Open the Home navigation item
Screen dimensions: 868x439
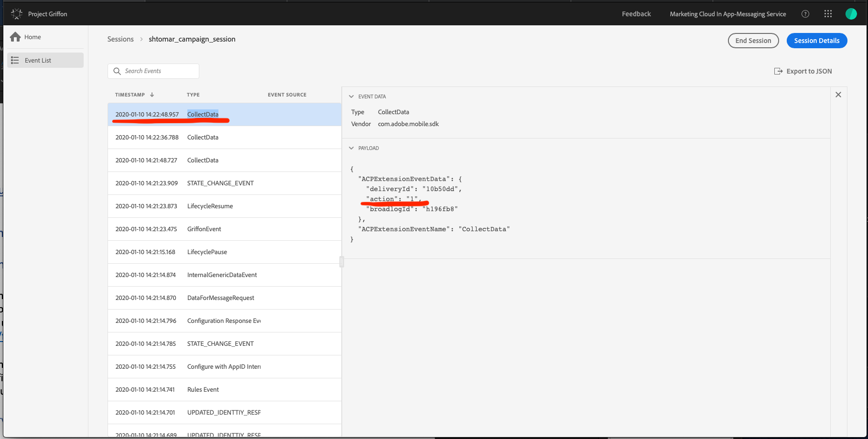tap(45, 37)
